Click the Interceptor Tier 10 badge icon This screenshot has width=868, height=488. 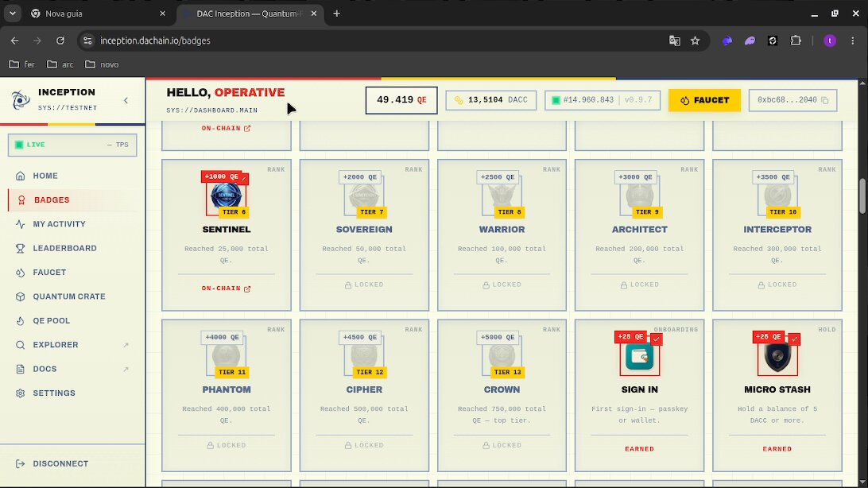coord(777,196)
